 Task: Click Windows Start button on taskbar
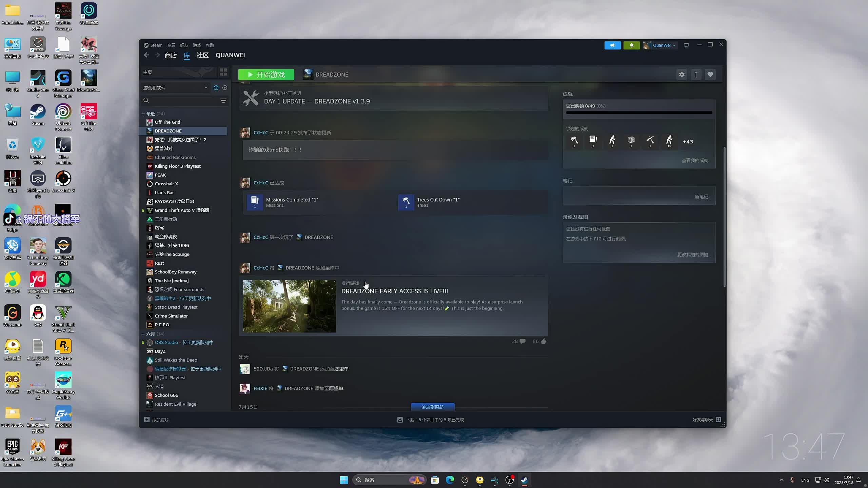[x=344, y=480]
